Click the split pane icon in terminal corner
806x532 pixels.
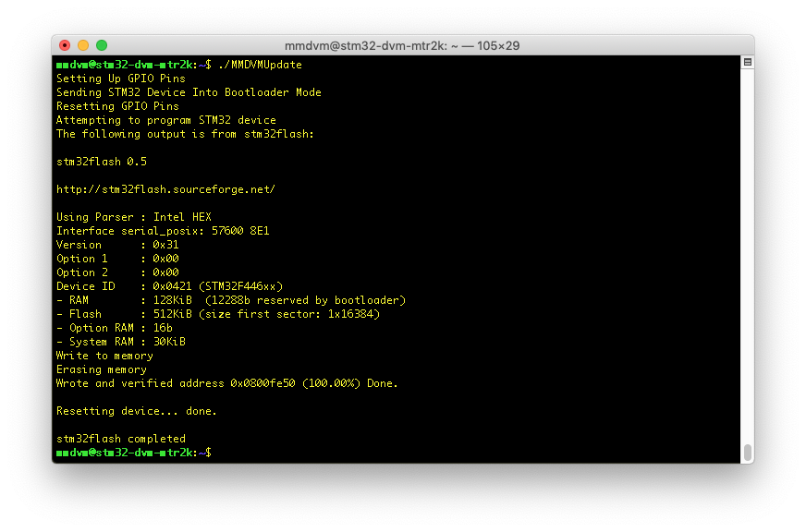click(748, 62)
